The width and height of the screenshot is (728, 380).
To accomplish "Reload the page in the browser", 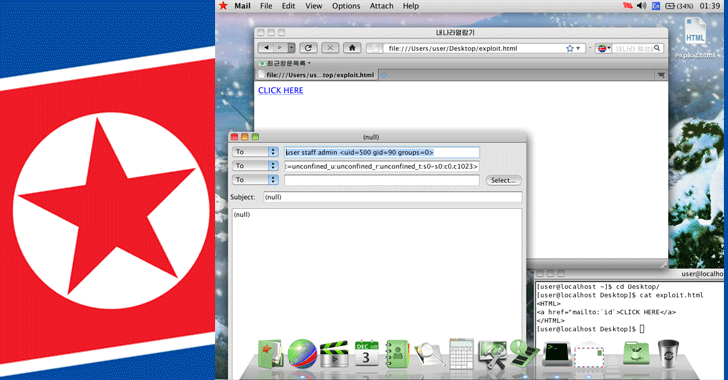I will (308, 48).
